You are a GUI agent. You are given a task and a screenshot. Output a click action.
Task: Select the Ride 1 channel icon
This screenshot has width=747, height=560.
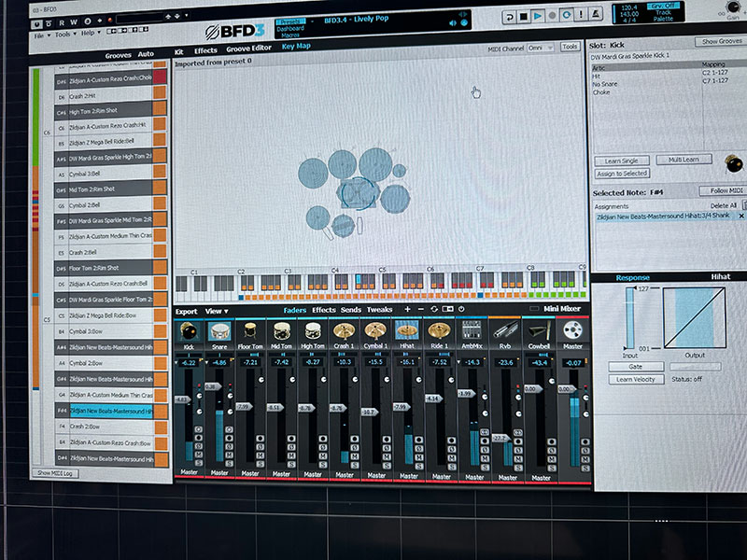click(439, 330)
